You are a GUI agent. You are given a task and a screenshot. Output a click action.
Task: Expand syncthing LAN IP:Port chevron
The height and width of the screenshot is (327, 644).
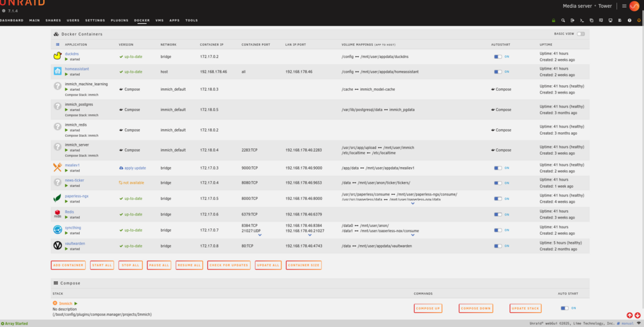pos(310,235)
